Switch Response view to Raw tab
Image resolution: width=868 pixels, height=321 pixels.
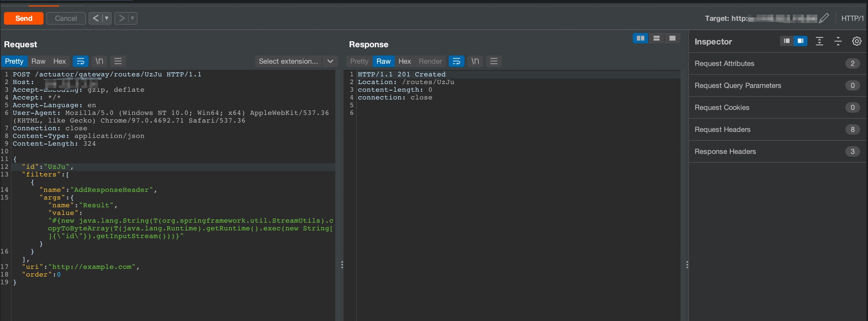pyautogui.click(x=384, y=61)
